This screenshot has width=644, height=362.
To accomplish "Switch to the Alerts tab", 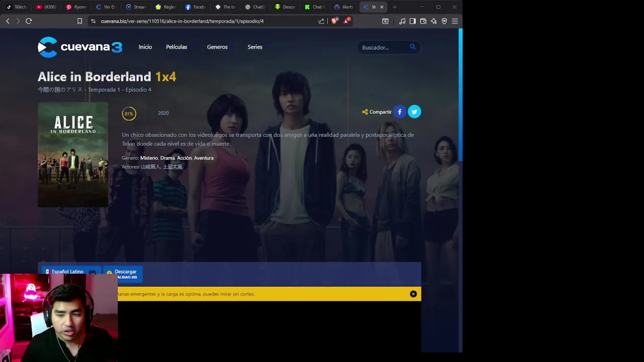I will pos(344,7).
